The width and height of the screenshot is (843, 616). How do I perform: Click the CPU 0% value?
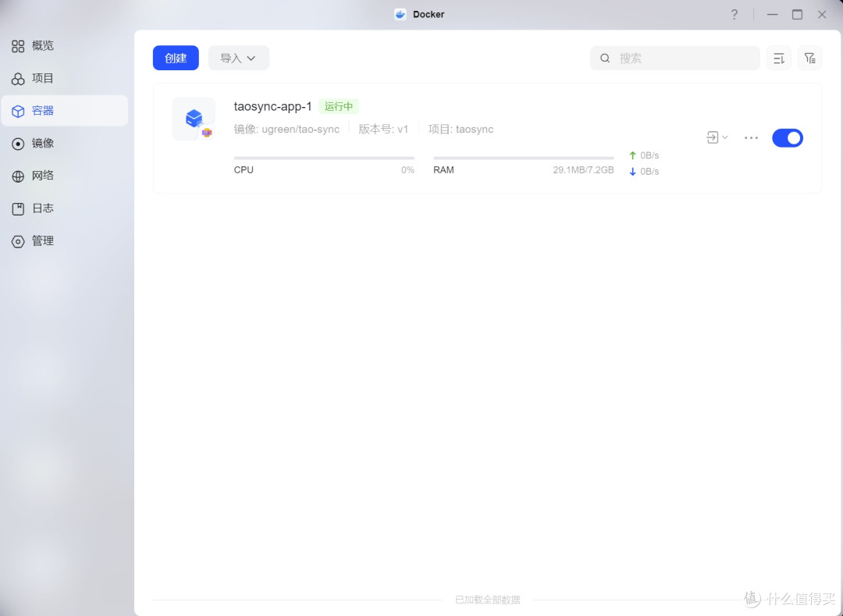(407, 170)
